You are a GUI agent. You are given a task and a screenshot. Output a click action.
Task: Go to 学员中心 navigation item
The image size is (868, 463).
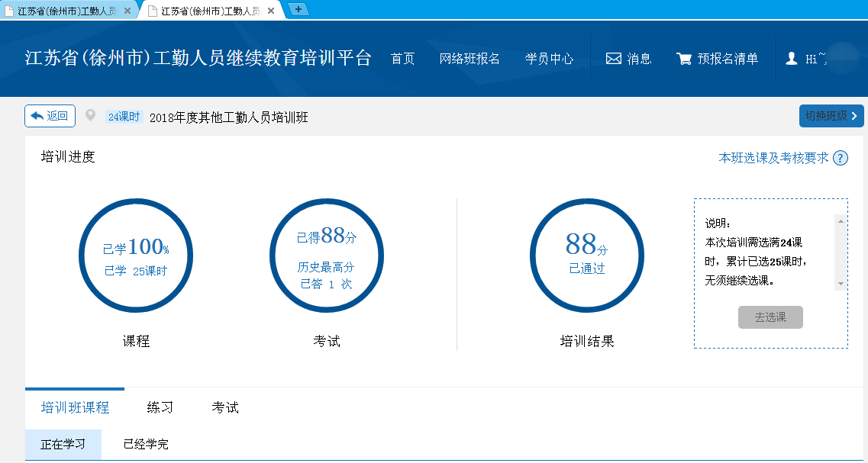coord(549,59)
